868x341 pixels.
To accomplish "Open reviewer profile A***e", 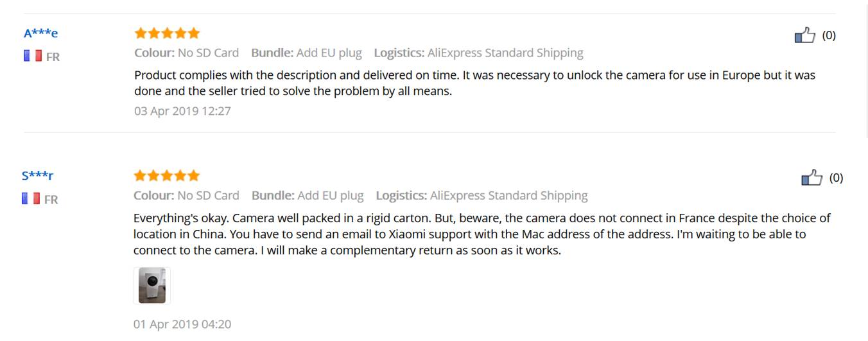I will click(x=40, y=33).
